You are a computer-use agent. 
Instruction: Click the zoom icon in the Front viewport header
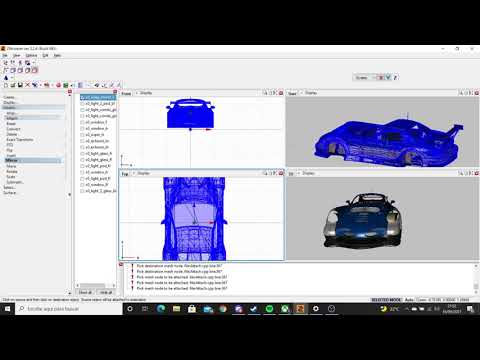[265, 93]
